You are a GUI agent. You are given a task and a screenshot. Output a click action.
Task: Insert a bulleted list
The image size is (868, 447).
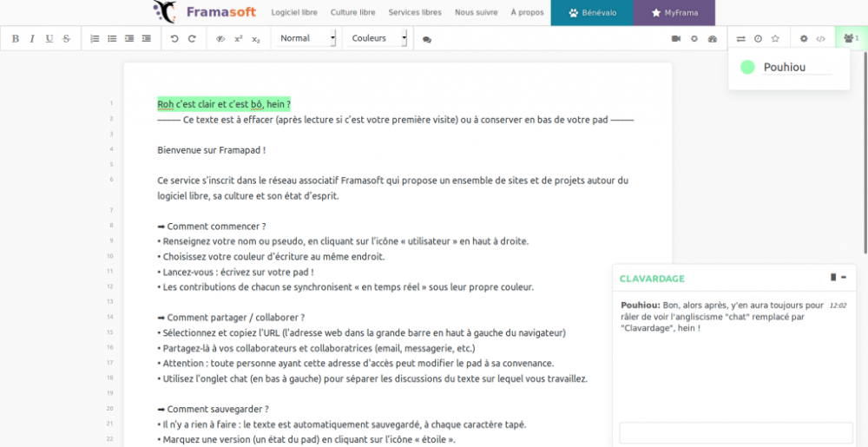[112, 39]
